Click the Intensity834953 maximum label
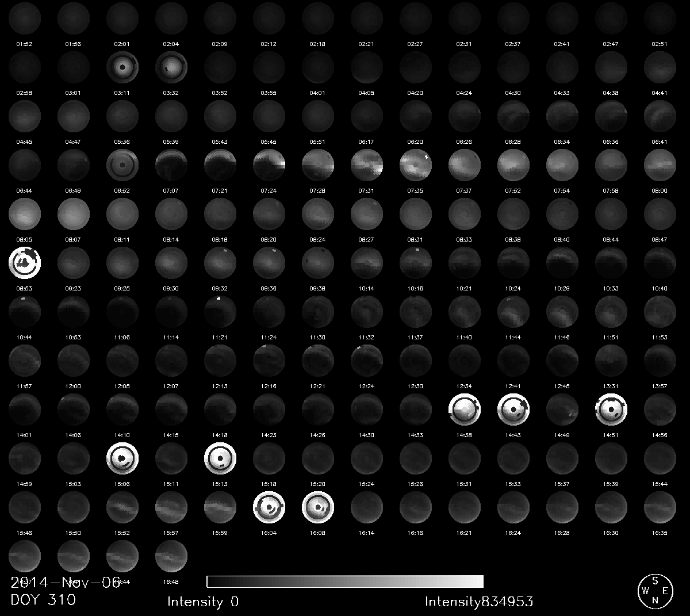This screenshot has height=616, width=690. 478,602
